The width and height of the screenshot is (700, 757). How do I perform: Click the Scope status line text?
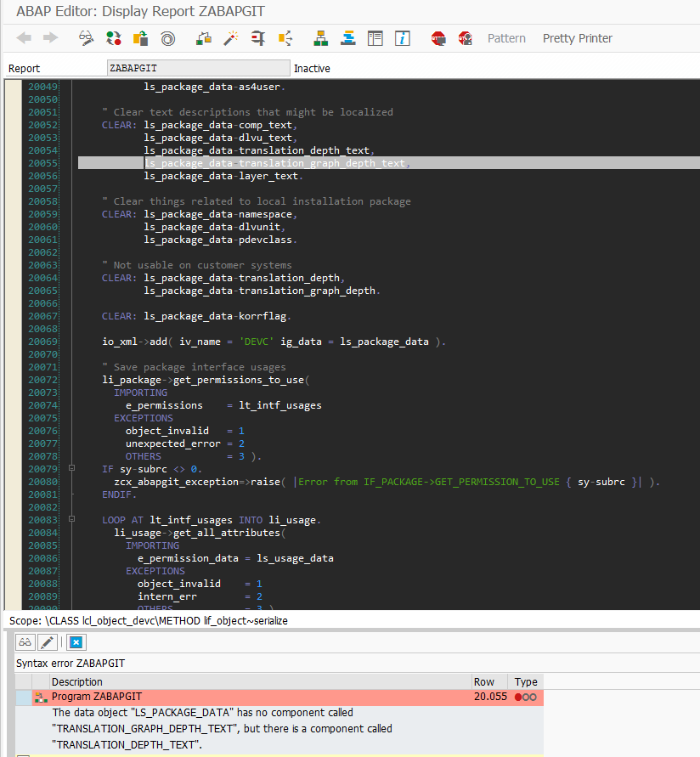point(148,621)
